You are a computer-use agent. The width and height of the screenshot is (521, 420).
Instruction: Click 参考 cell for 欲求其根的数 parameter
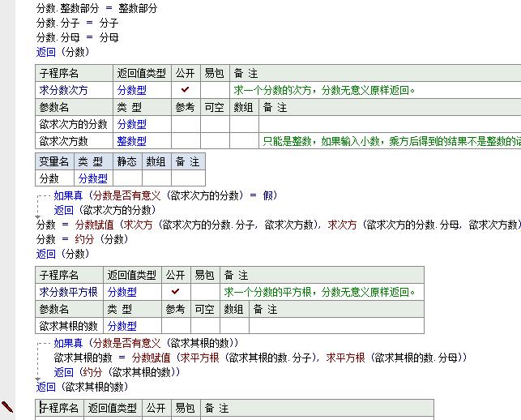point(176,326)
